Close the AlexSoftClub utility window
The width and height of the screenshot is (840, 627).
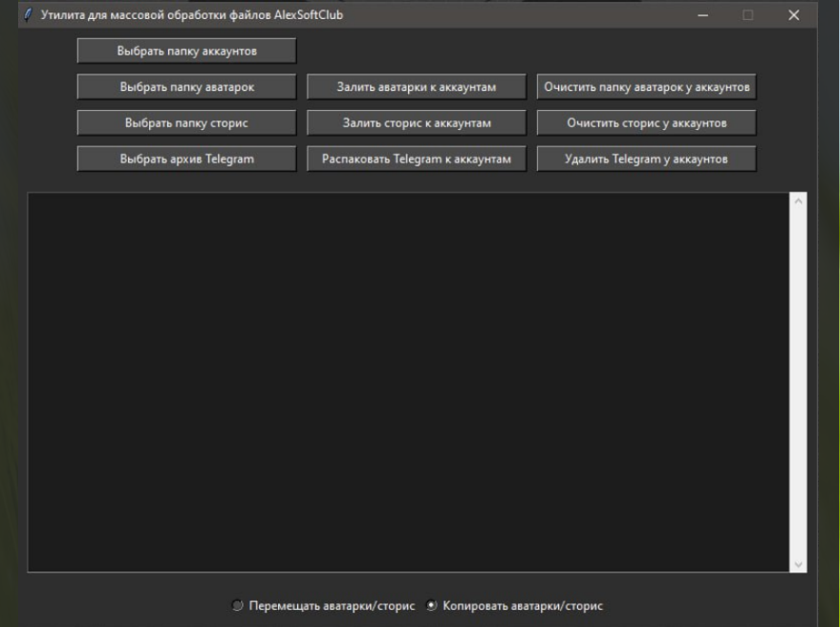pyautogui.click(x=794, y=15)
